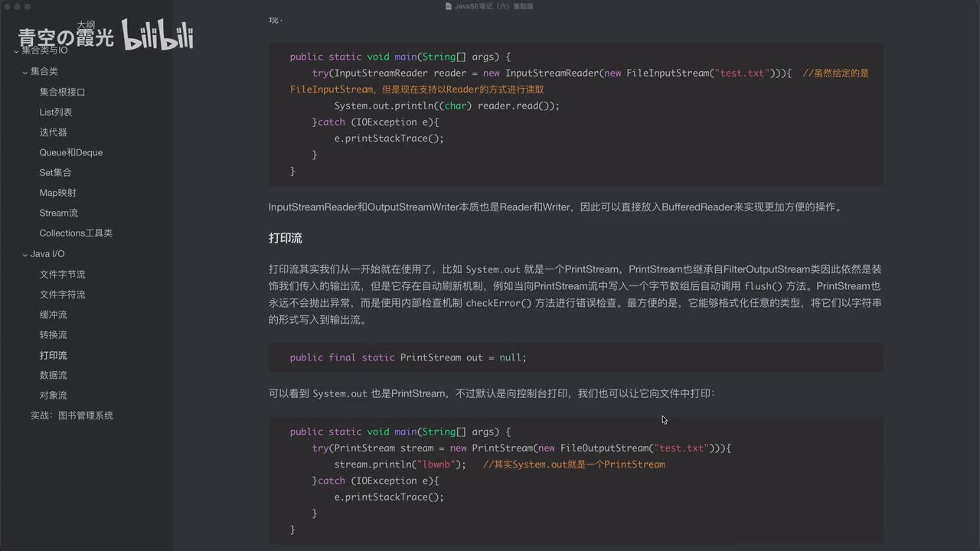The height and width of the screenshot is (551, 980).
Task: Go to 迭代器 in the outline
Action: (54, 132)
